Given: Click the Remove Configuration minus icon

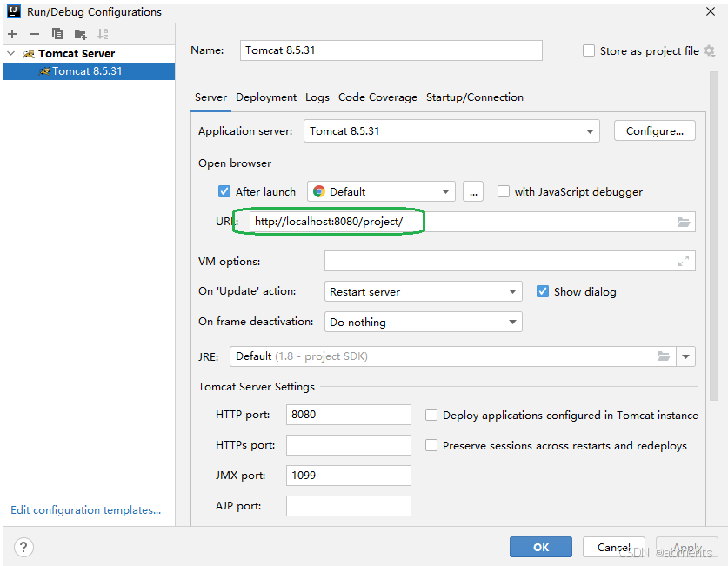Looking at the screenshot, I should click(35, 34).
